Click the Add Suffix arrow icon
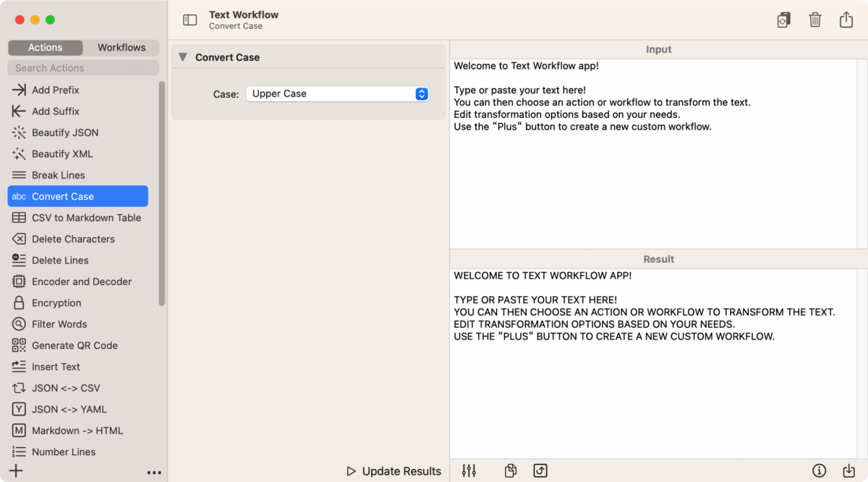 pyautogui.click(x=19, y=111)
